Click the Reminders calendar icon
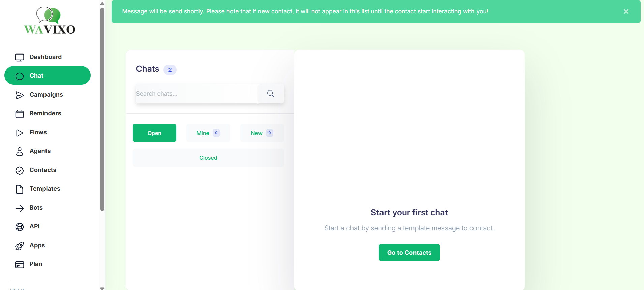 (20, 114)
